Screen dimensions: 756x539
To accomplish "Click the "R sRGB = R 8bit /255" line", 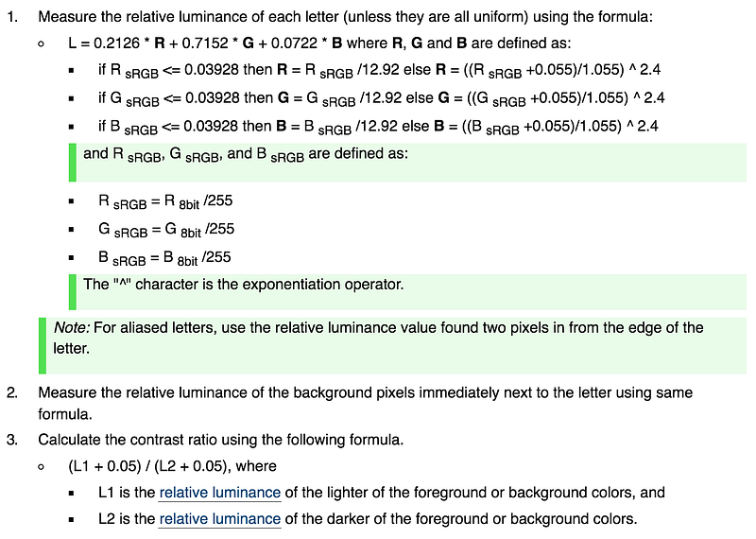I will pos(165,201).
